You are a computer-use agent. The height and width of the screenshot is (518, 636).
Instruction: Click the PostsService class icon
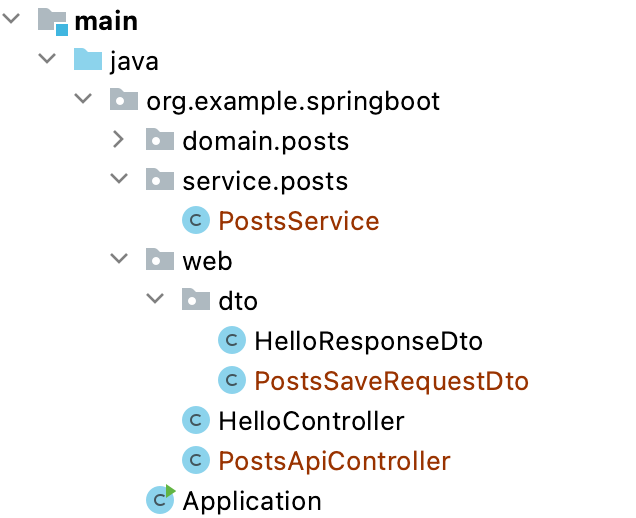click(x=196, y=220)
